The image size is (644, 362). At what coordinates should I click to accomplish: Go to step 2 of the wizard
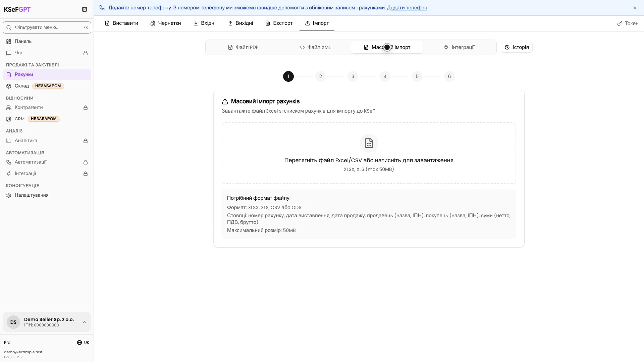[x=321, y=76]
